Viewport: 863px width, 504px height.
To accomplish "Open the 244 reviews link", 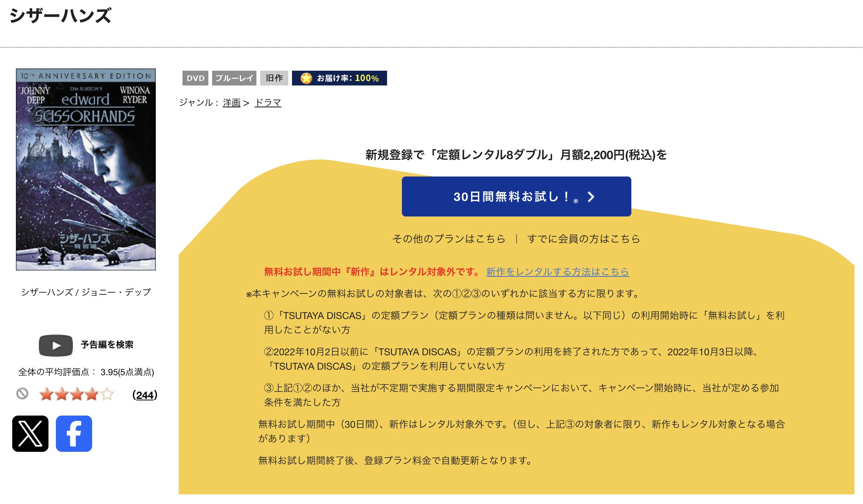I will tap(145, 395).
